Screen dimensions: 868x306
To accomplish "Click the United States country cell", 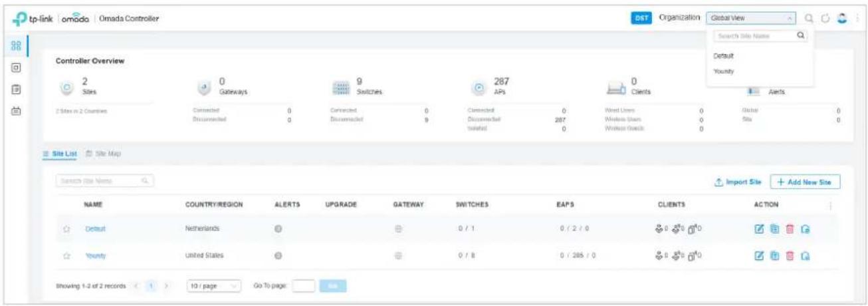I will [x=205, y=255].
